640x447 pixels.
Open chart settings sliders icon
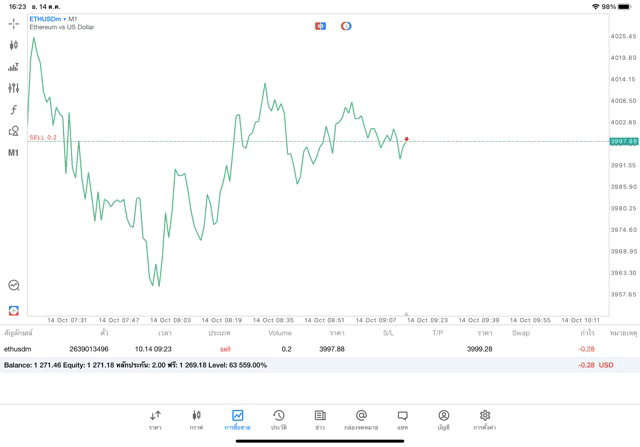(13, 88)
